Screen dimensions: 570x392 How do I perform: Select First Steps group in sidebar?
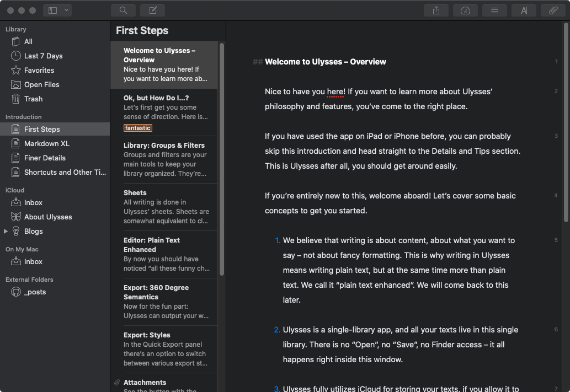[55, 129]
